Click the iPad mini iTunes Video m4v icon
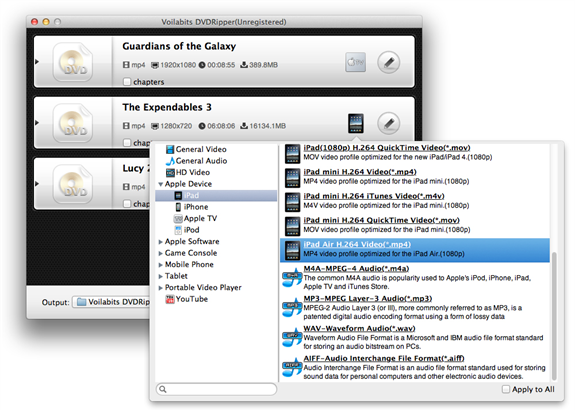This screenshot has width=575, height=411. point(292,202)
